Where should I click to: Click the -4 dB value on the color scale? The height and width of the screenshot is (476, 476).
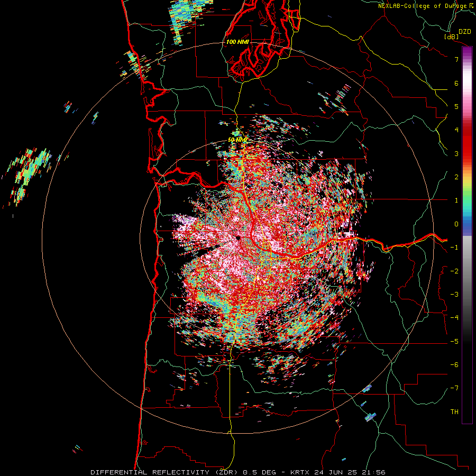[x=454, y=318]
